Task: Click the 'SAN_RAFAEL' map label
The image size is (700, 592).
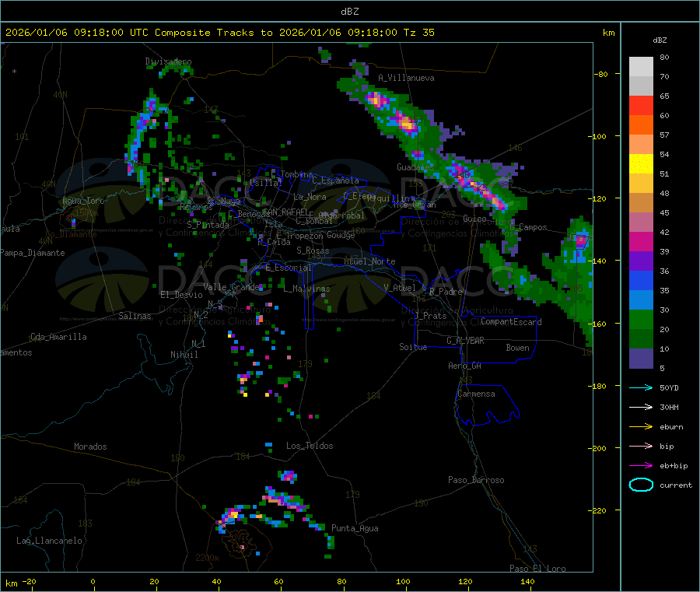Action: tap(285, 212)
